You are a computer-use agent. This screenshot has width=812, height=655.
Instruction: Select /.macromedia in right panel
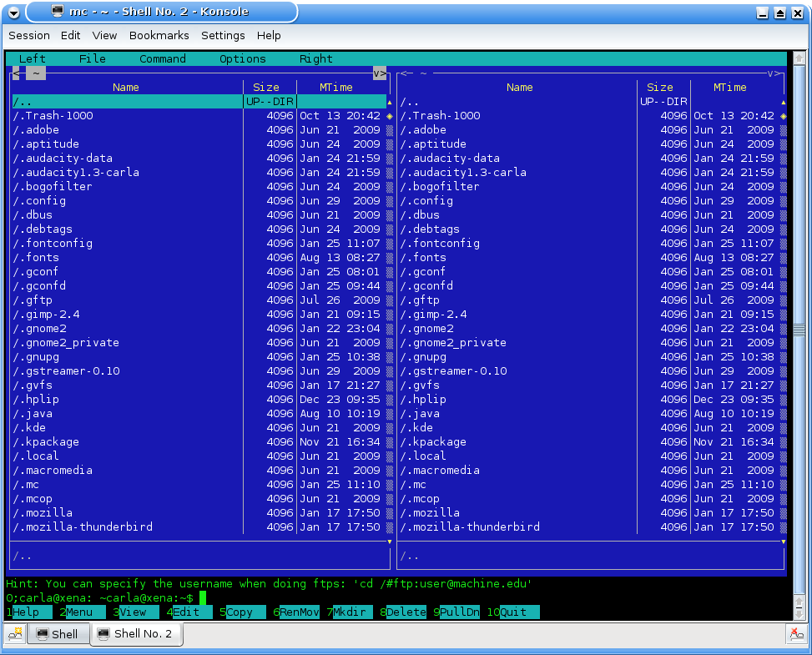pos(590,470)
